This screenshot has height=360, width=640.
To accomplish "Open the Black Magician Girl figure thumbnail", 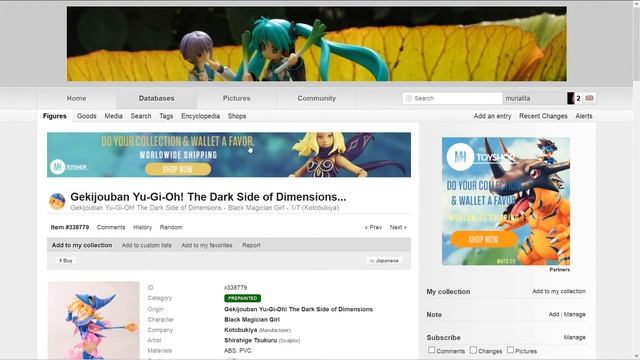I will click(93, 320).
